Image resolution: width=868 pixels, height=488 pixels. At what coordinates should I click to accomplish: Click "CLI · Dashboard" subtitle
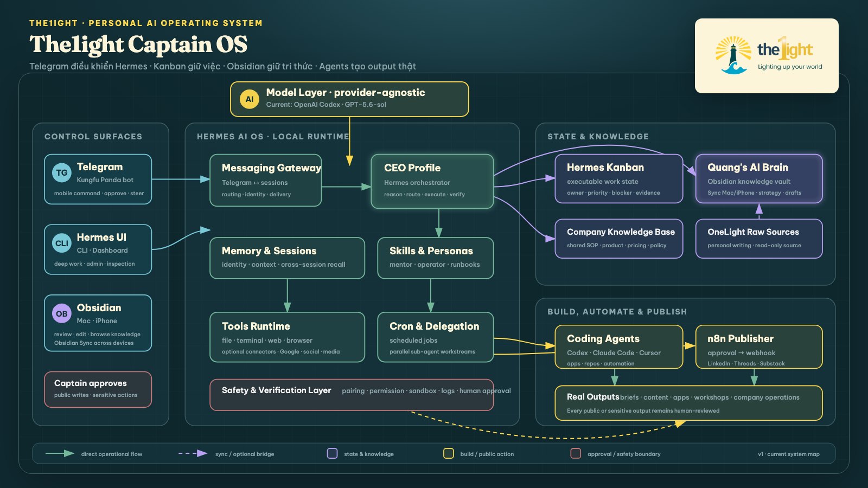[x=103, y=251]
